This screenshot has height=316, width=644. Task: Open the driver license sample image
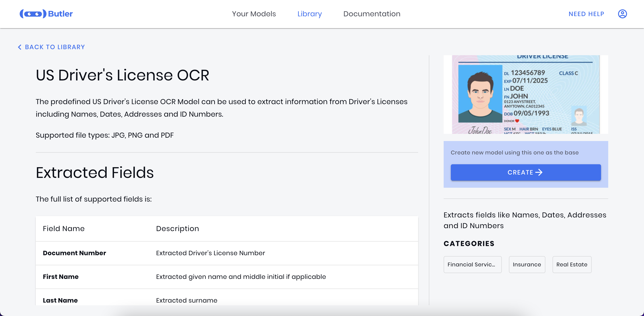click(525, 95)
